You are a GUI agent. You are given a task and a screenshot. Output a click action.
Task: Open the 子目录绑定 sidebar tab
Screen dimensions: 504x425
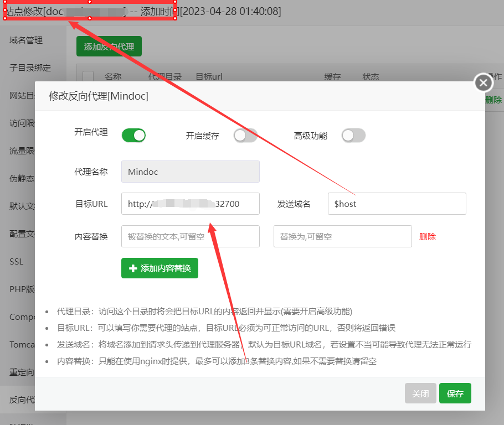point(30,68)
